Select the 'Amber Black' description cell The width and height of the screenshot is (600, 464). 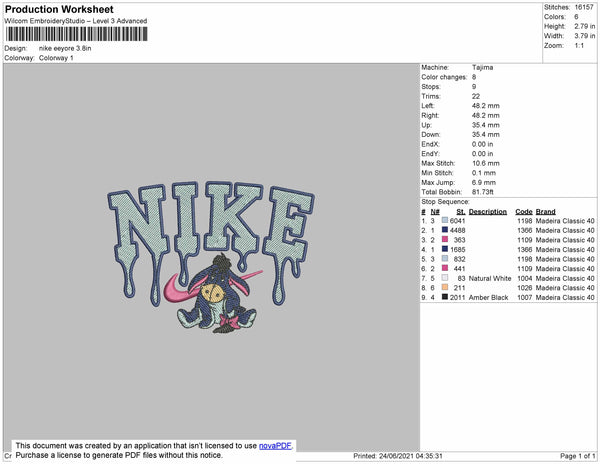[x=488, y=298]
